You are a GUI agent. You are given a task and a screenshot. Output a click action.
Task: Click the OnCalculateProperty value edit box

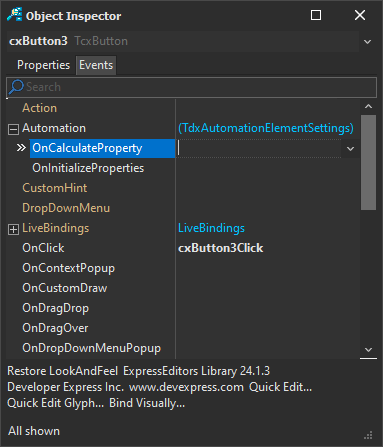pos(259,148)
